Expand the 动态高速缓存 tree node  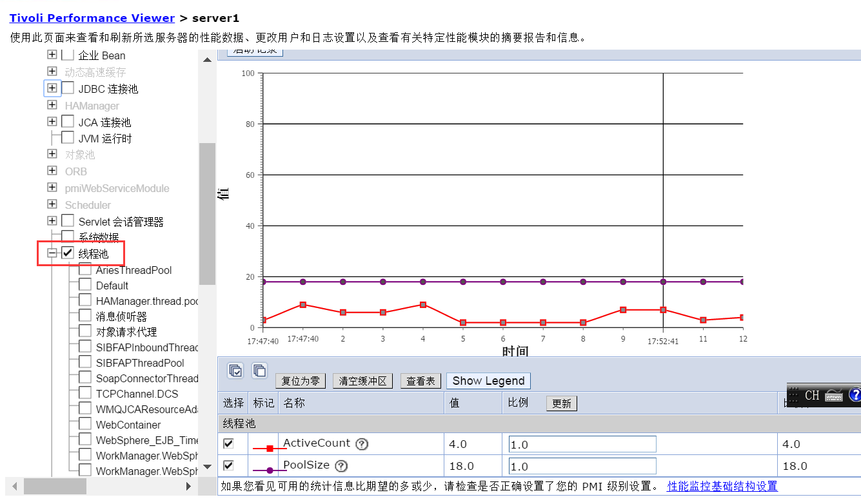click(x=52, y=71)
